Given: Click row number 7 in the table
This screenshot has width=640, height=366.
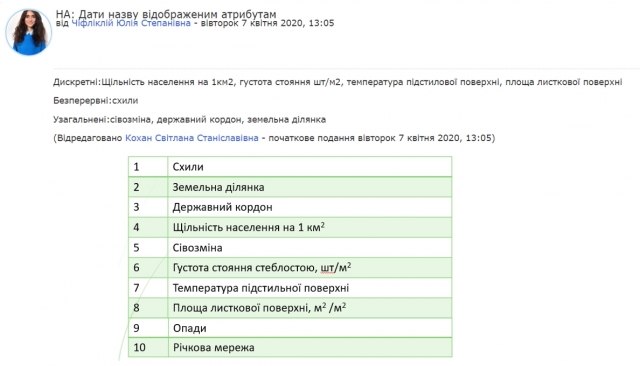Looking at the screenshot, I should pos(148,288).
